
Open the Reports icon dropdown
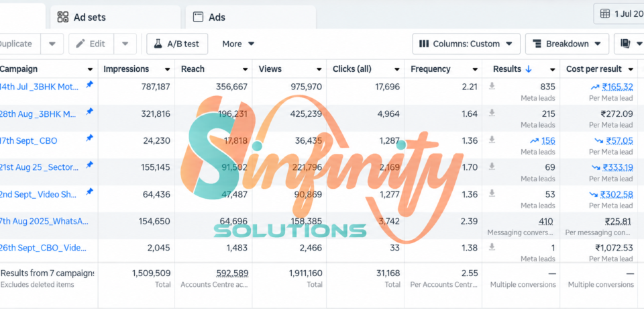click(x=629, y=44)
